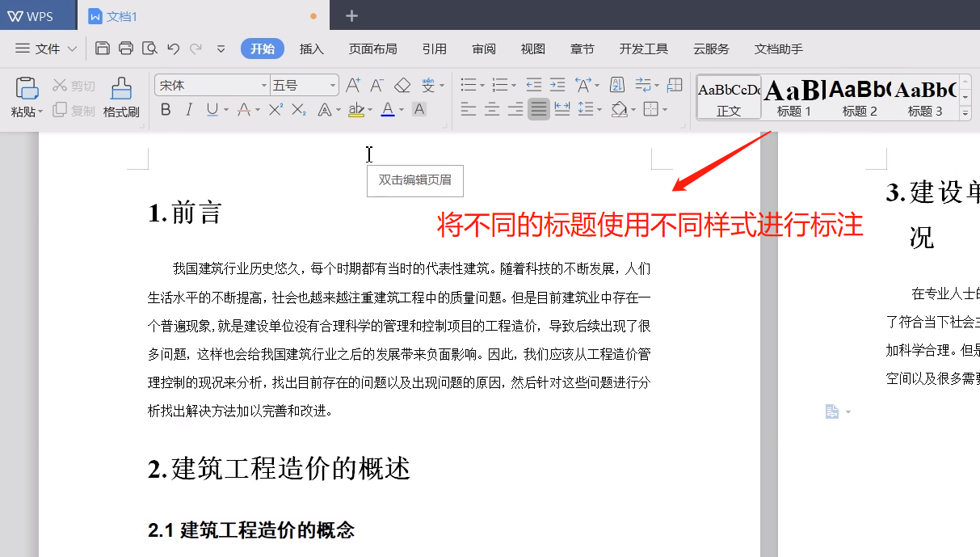Enable justified alignment

click(x=537, y=108)
